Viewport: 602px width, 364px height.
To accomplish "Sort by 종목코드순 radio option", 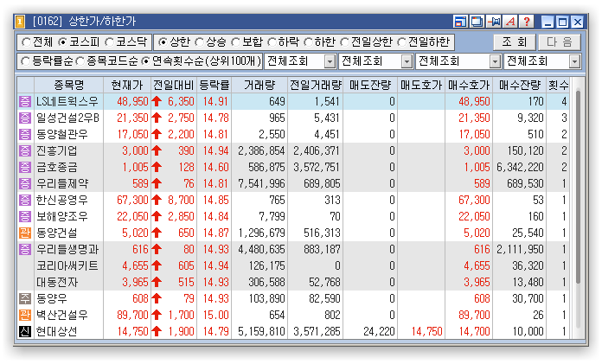I will click(x=80, y=61).
